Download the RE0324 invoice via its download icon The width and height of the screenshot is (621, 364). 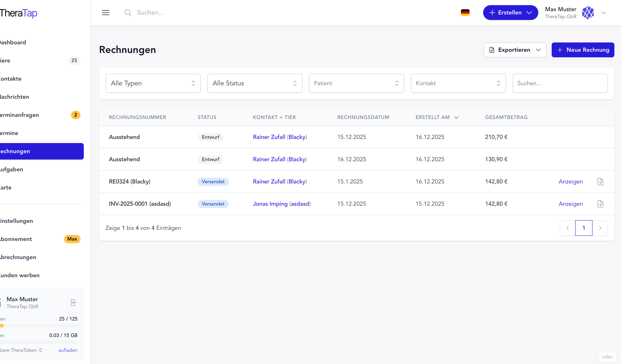600,181
